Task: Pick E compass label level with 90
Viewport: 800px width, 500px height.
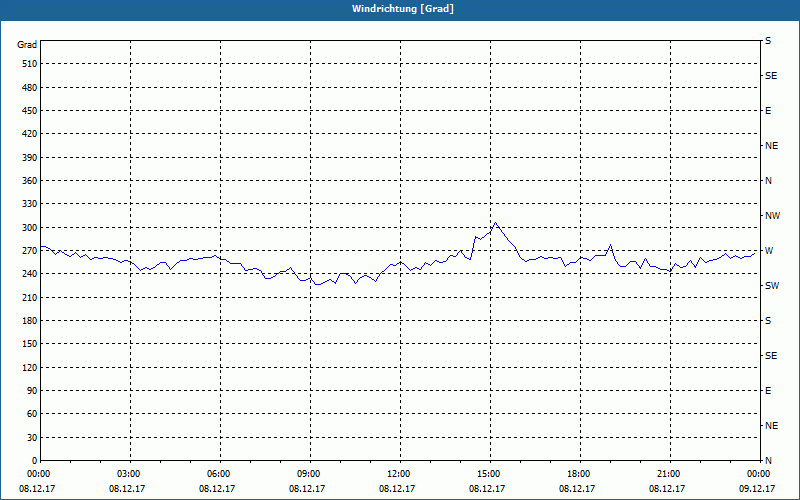Action: [x=768, y=391]
